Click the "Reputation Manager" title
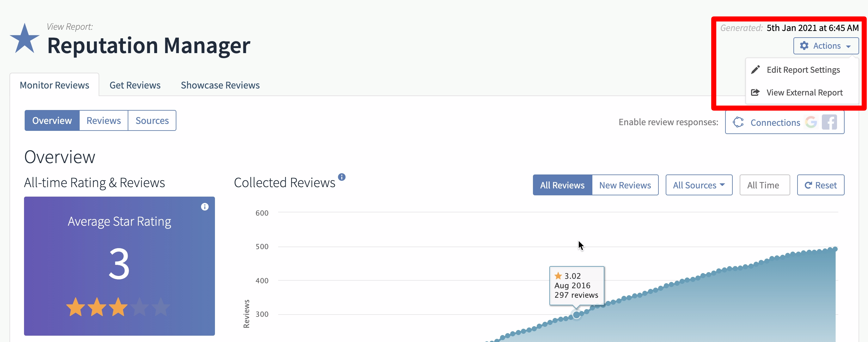This screenshot has width=868, height=342. coord(149,45)
